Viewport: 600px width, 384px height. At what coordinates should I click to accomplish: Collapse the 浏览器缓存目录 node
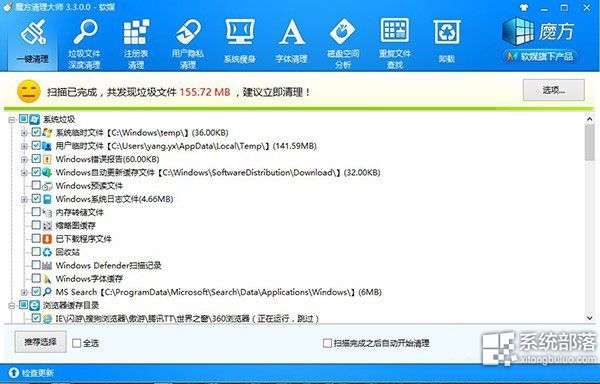[x=12, y=306]
